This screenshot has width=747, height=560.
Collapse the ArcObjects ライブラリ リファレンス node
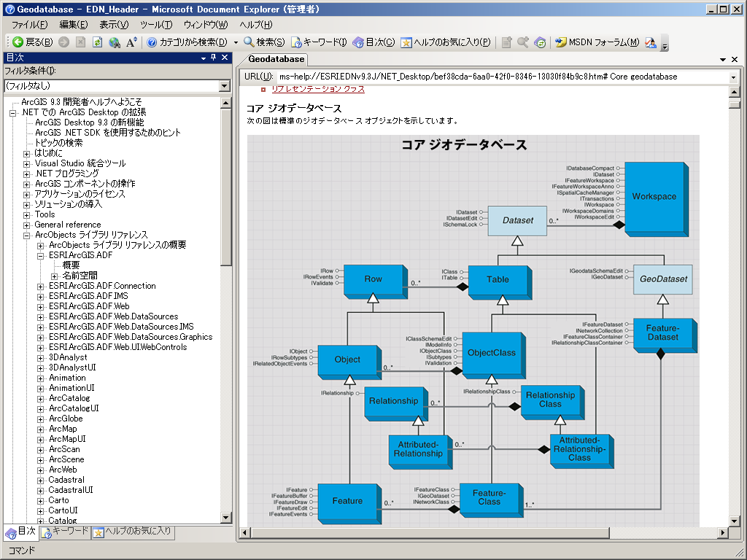point(27,236)
